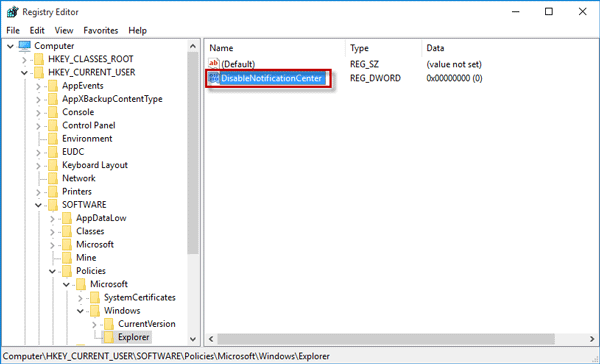
Task: Click the CurrentVersion folder icon
Action: click(x=109, y=324)
